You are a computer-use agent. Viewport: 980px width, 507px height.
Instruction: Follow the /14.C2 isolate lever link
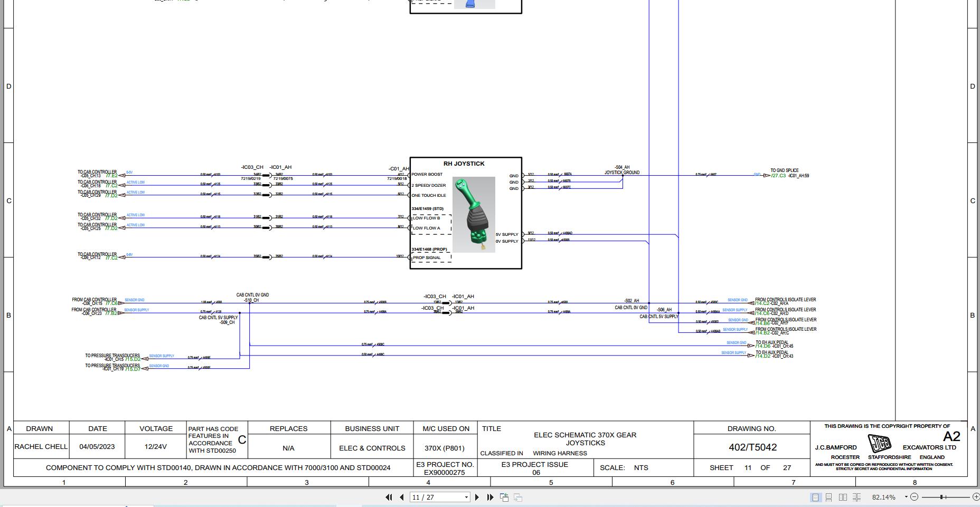(x=762, y=303)
